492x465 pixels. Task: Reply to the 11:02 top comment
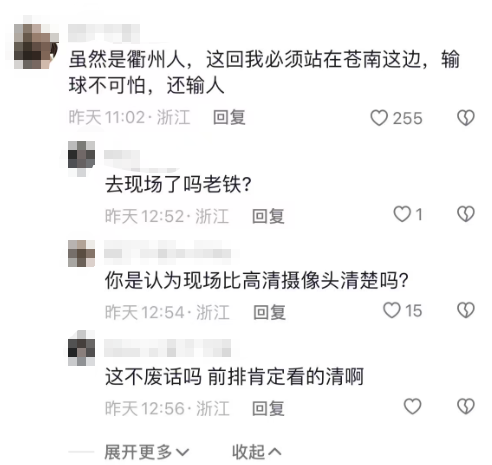pyautogui.click(x=229, y=118)
